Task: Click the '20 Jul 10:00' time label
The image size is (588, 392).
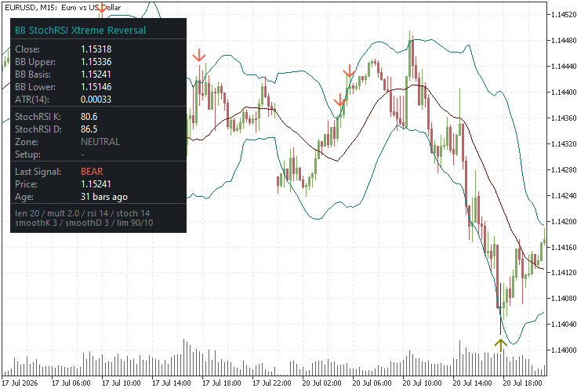Action: coord(422,383)
